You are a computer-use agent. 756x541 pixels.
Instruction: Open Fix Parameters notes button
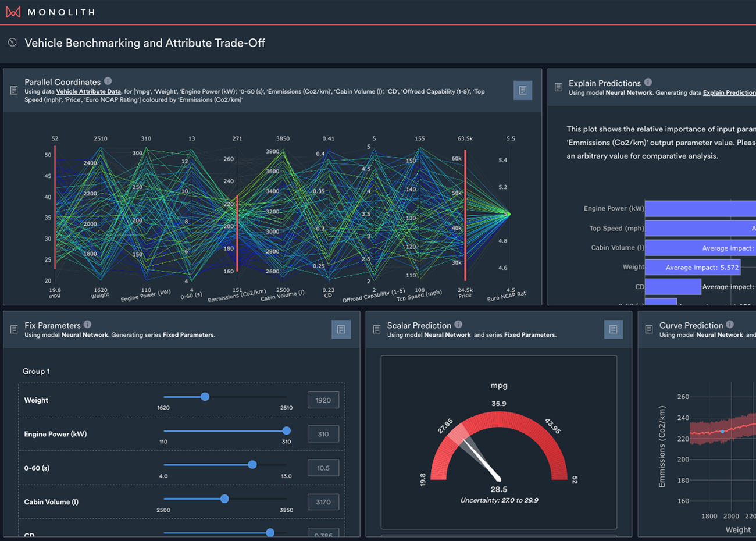pos(341,329)
